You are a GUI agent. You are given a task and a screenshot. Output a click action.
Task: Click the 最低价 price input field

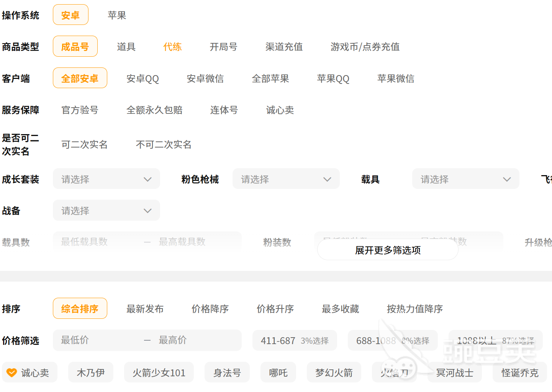(x=96, y=340)
